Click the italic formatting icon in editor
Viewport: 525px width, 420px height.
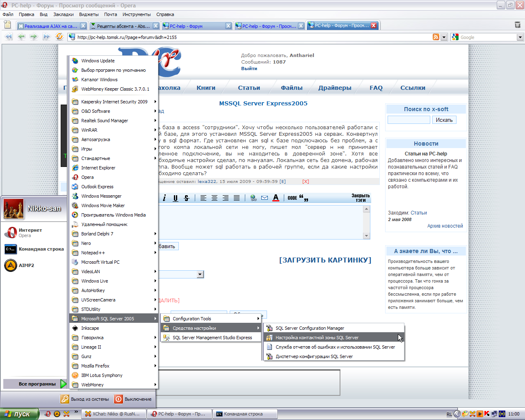[164, 198]
